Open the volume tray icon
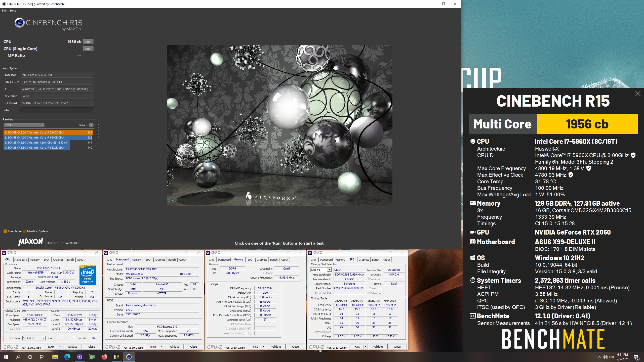The image size is (644, 362). click(x=612, y=357)
